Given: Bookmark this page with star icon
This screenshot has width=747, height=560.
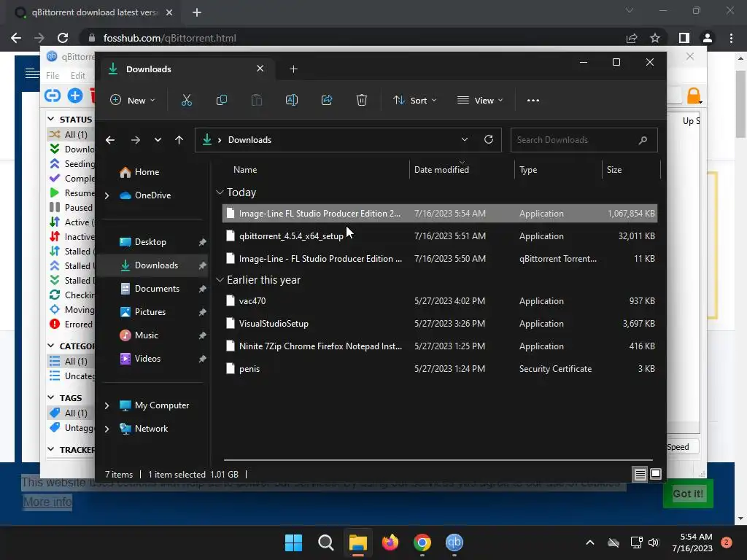Looking at the screenshot, I should [x=655, y=38].
